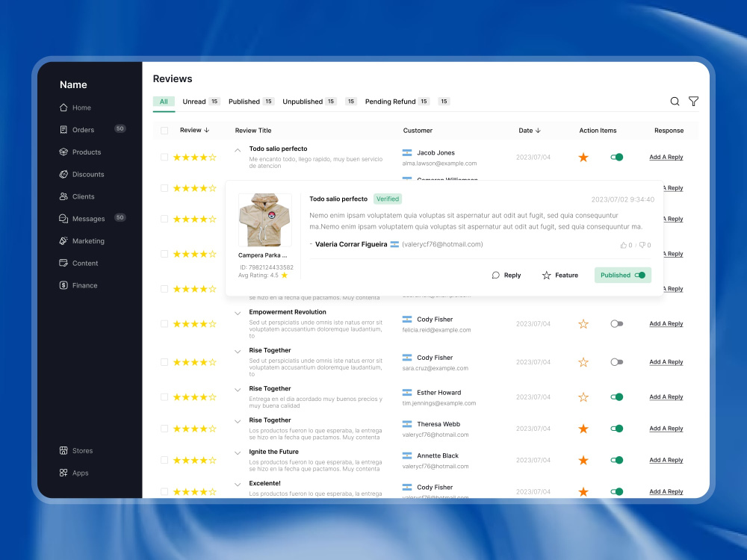Image resolution: width=747 pixels, height=560 pixels.
Task: Check the Empowerment Revolution row checkbox
Action: [164, 324]
